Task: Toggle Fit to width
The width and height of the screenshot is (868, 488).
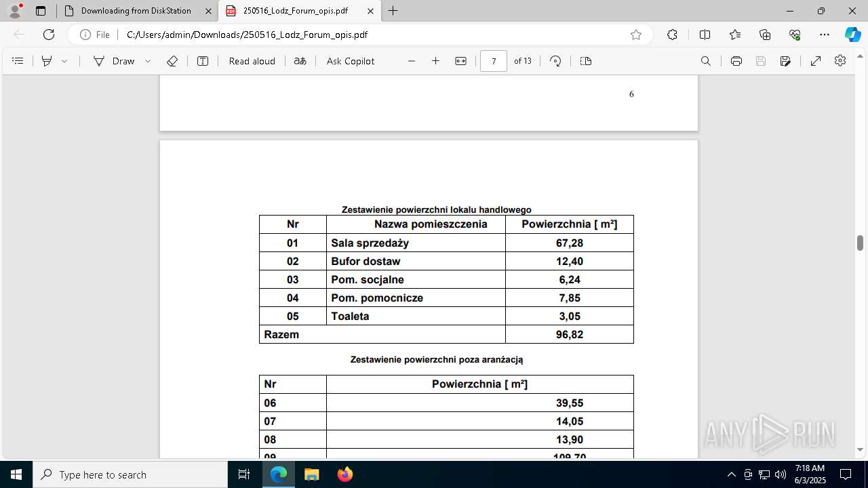Action: click(x=461, y=61)
